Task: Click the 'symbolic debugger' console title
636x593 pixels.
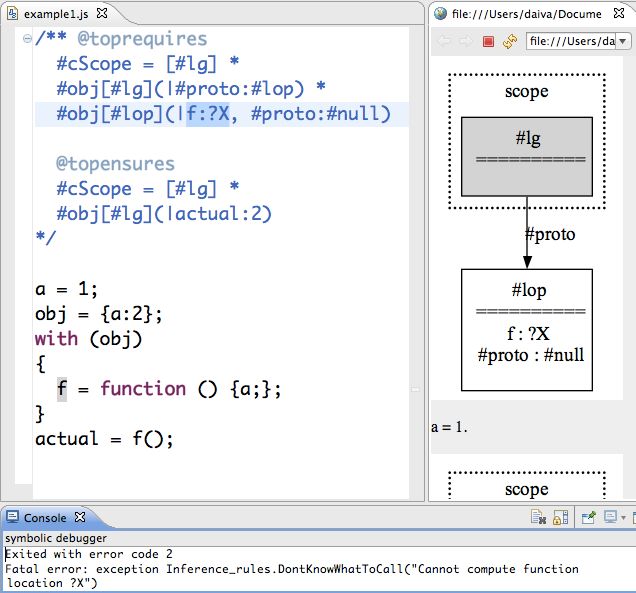Action: coord(56,538)
